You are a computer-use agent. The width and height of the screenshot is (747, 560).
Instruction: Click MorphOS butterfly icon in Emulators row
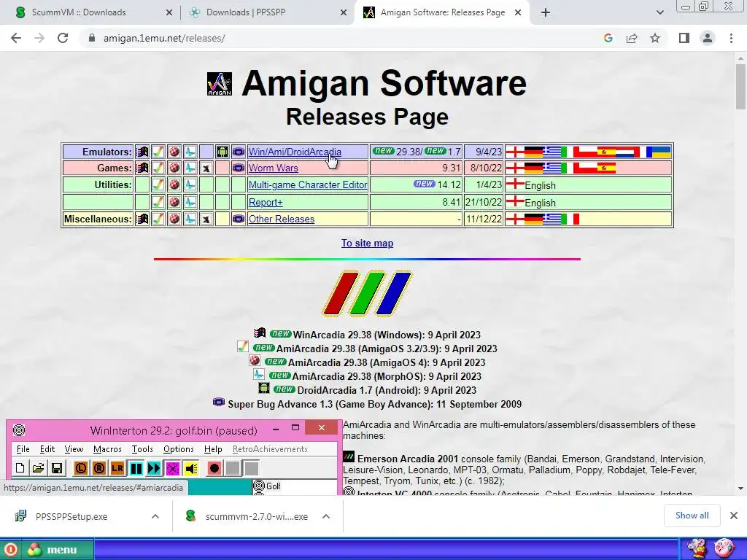190,152
